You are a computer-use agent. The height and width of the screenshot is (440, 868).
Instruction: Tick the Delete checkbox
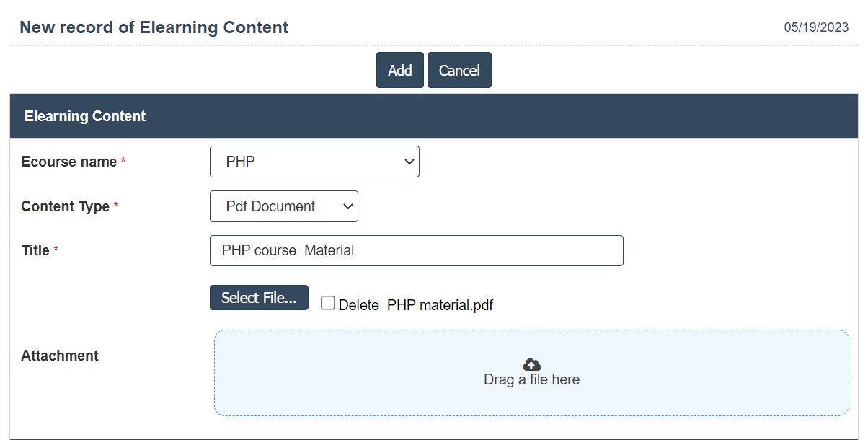(328, 304)
